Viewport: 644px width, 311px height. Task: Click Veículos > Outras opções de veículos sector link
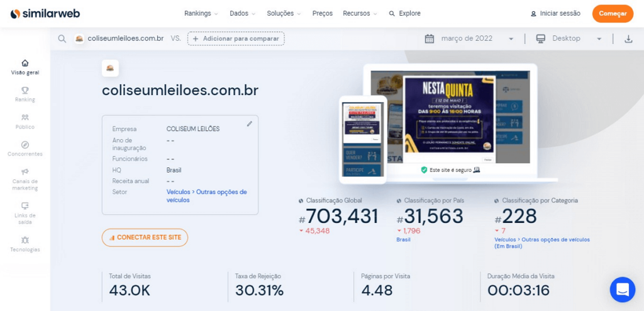pyautogui.click(x=206, y=196)
